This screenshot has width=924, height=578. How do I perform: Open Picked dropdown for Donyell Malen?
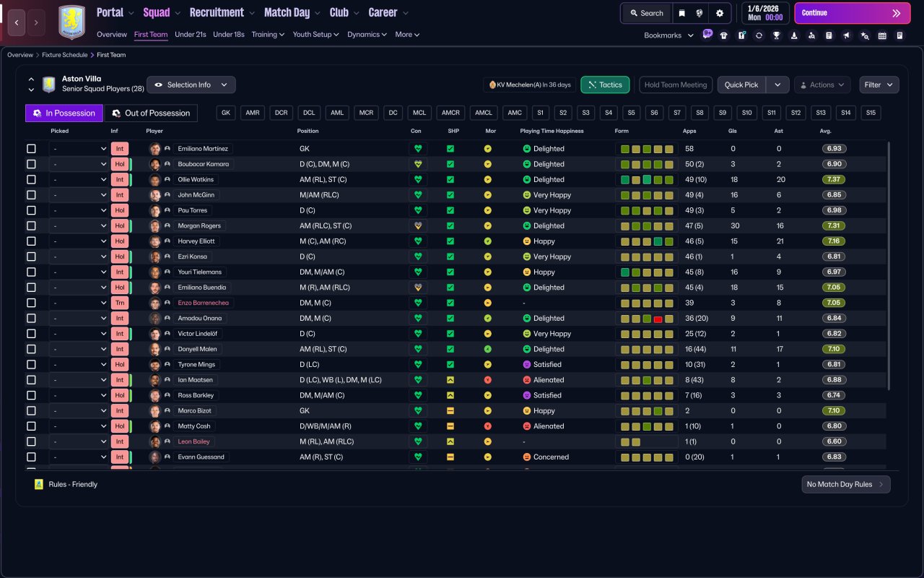pos(79,349)
